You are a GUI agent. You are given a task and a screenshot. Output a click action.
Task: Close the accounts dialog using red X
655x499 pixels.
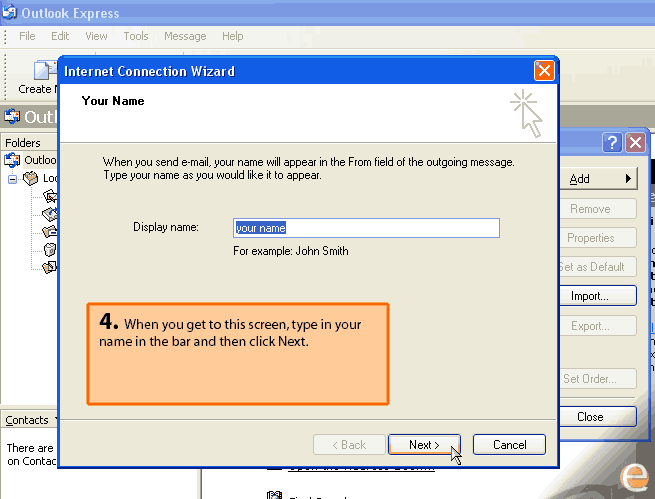coord(635,143)
